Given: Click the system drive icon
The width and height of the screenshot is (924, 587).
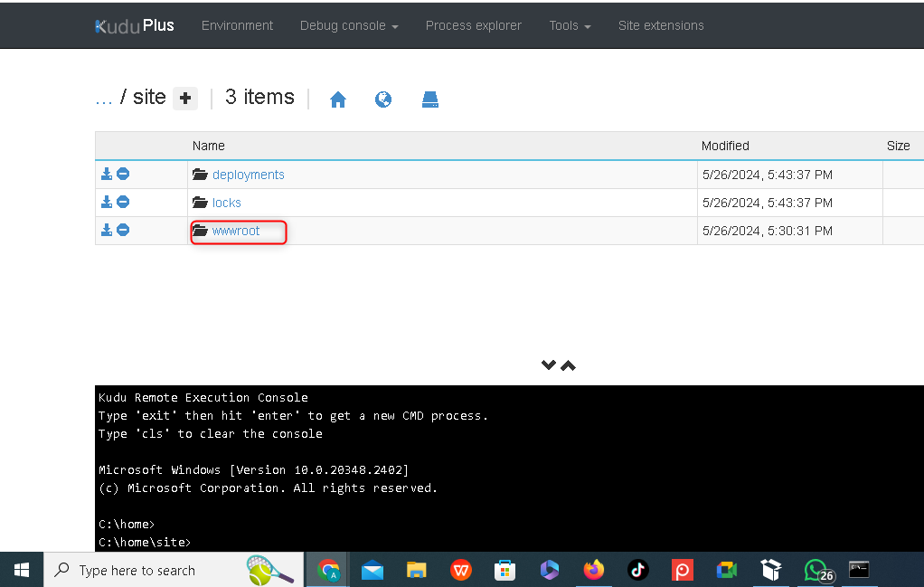Looking at the screenshot, I should [430, 99].
